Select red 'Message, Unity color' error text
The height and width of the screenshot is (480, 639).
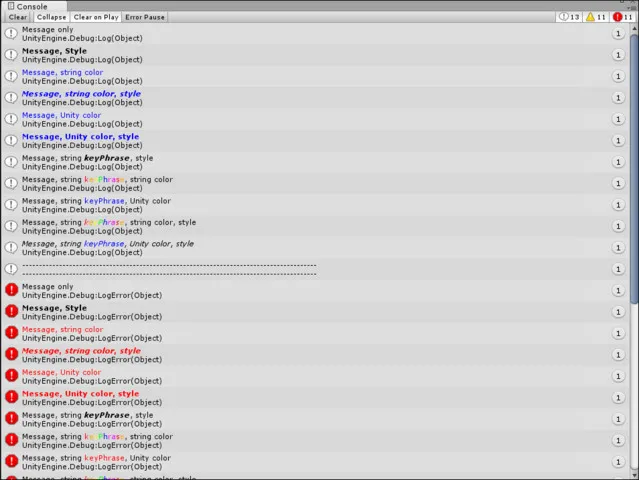pos(61,372)
